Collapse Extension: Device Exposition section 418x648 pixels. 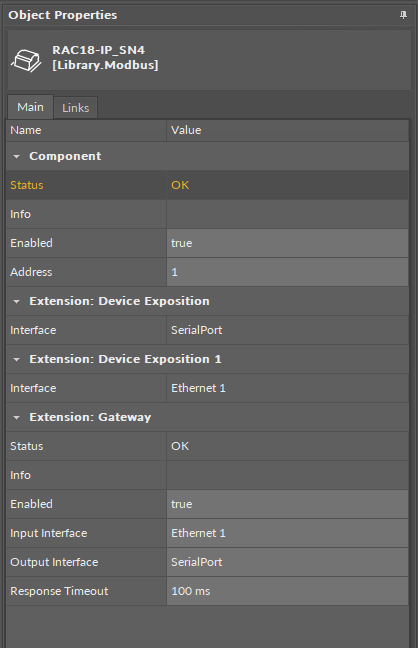click(17, 302)
